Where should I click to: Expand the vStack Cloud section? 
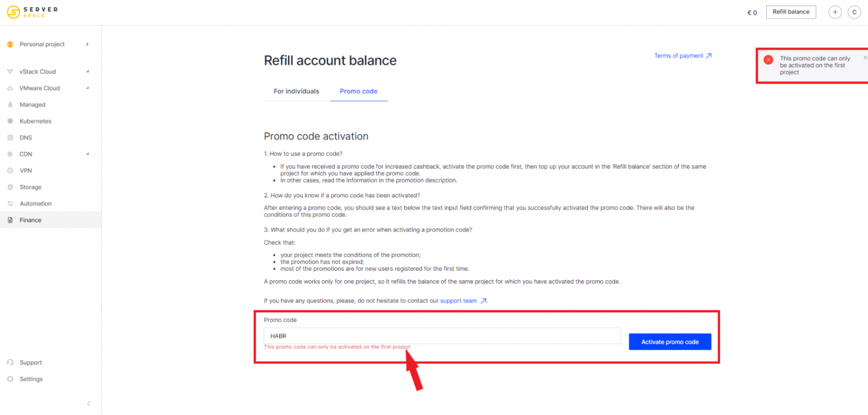point(38,71)
